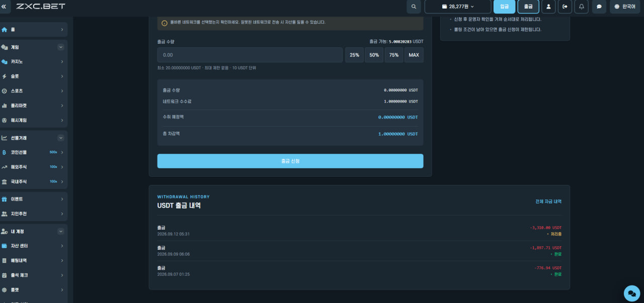
Task: Expand the 28,277원 balance dropdown
Action: [458, 7]
